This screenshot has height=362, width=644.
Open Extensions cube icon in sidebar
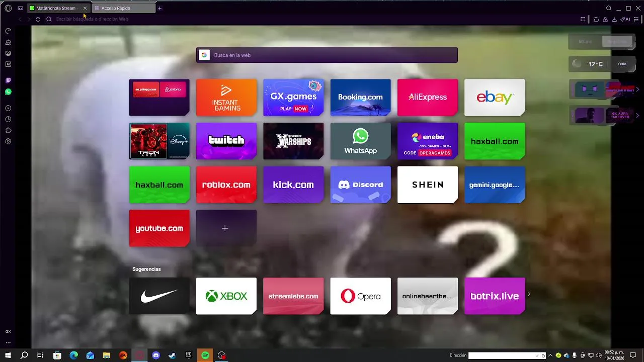pyautogui.click(x=8, y=130)
